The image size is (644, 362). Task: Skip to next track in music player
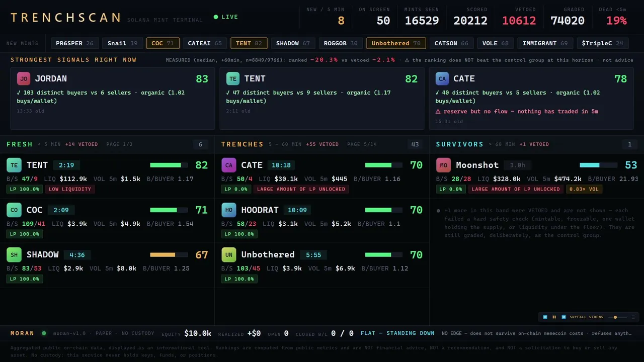[564, 317]
